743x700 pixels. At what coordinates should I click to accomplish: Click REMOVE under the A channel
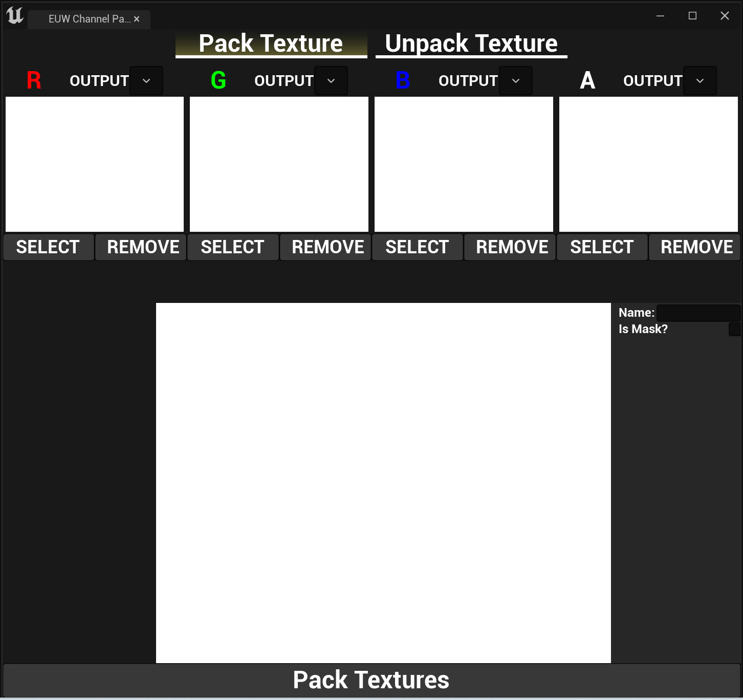(694, 247)
